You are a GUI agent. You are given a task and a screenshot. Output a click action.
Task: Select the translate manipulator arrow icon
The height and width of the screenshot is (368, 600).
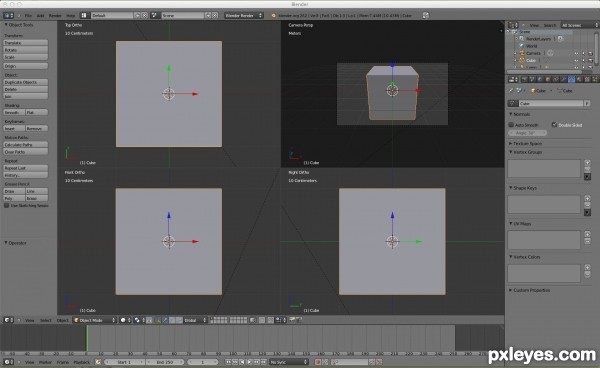(165, 320)
